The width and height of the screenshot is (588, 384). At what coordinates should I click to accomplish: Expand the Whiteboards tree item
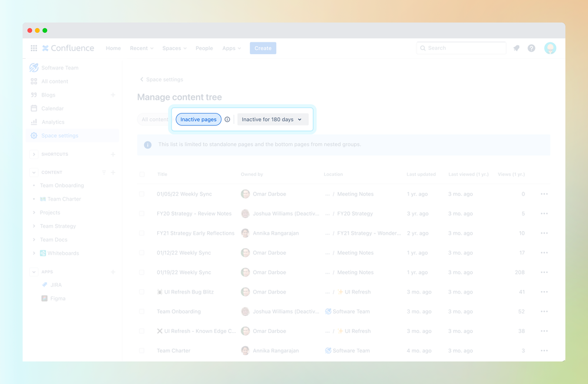click(x=34, y=253)
